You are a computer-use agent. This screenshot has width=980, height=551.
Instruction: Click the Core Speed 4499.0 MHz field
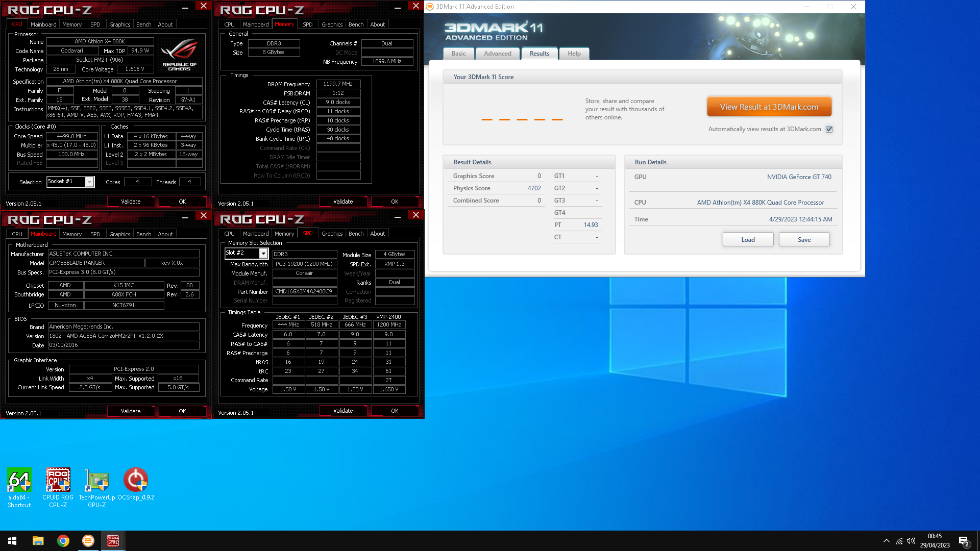[72, 136]
